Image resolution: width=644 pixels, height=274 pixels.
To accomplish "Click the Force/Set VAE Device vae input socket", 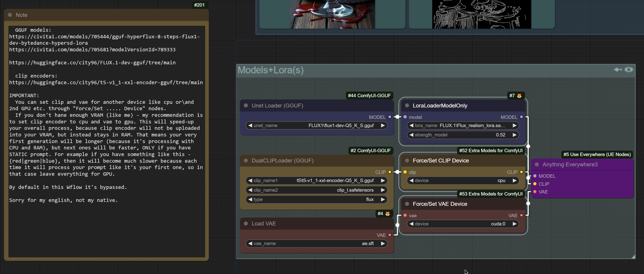I will 405,215.
